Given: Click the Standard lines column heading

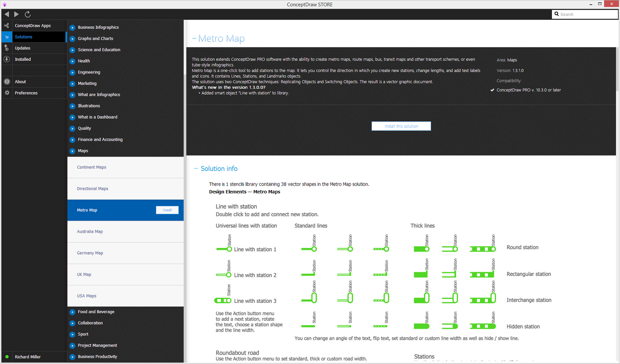Looking at the screenshot, I should 311,226.
